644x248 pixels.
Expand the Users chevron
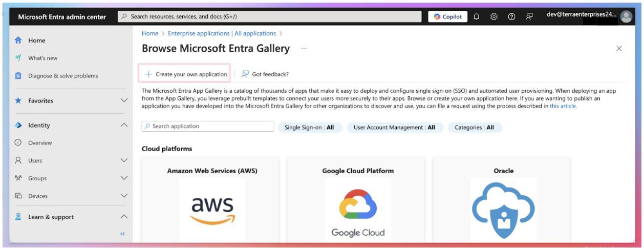coord(123,160)
